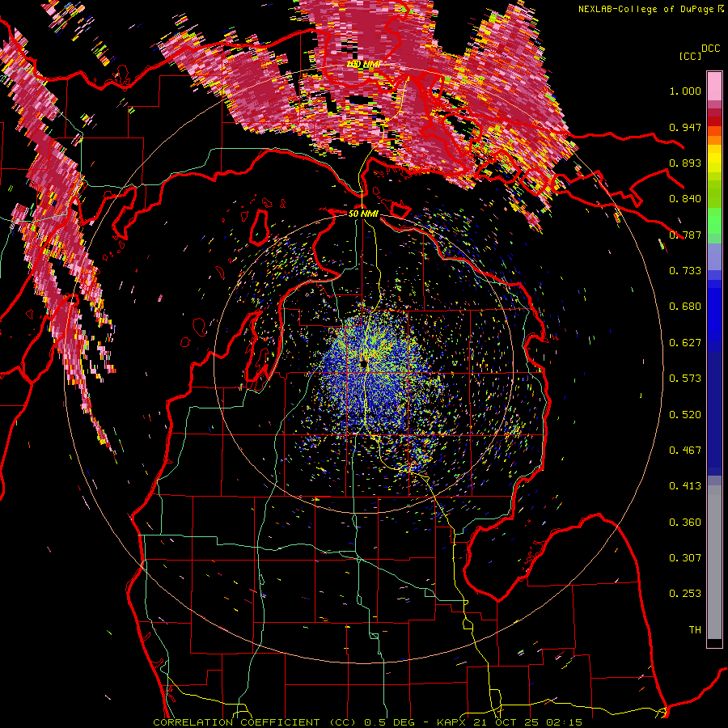Select the 0.253 legend value
Image resolution: width=728 pixels, height=728 pixels.
[x=685, y=594]
